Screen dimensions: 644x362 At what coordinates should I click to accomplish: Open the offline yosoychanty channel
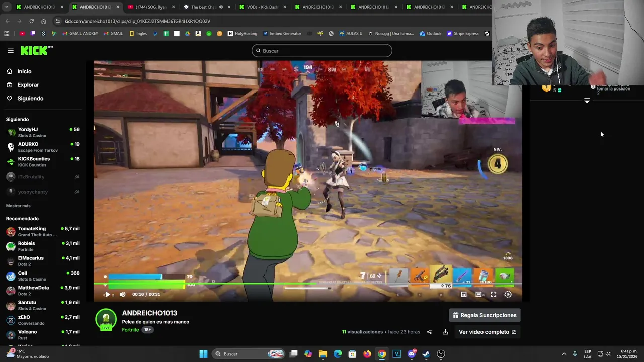click(x=43, y=192)
